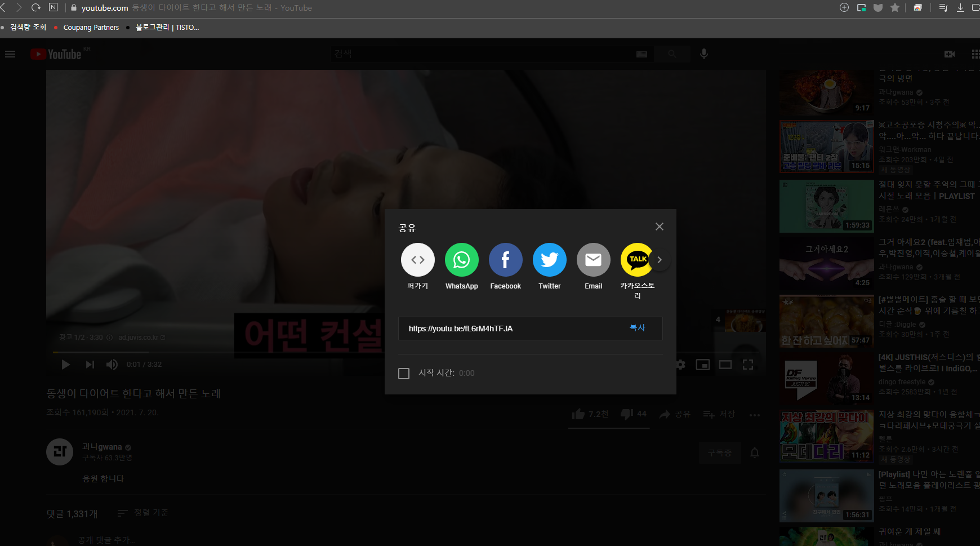The image size is (980, 546).
Task: Open the 절대 잊지 못할 추억 video title
Action: tap(929, 190)
